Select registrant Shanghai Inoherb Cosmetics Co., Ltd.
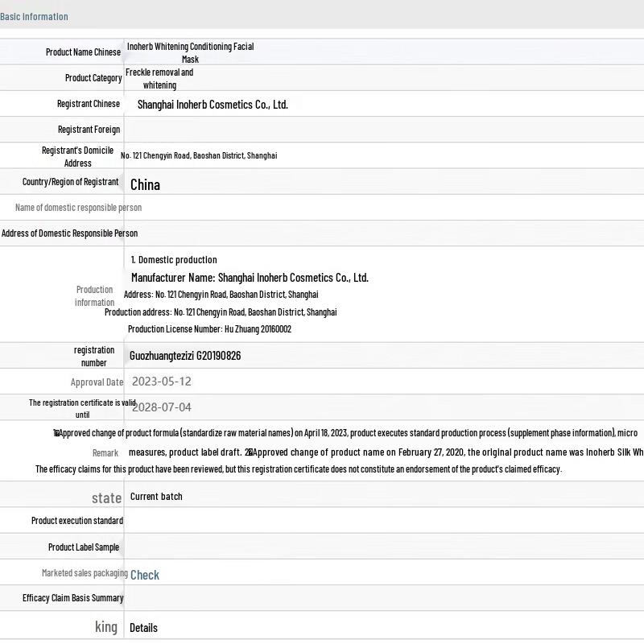This screenshot has height=644, width=644. coord(213,105)
